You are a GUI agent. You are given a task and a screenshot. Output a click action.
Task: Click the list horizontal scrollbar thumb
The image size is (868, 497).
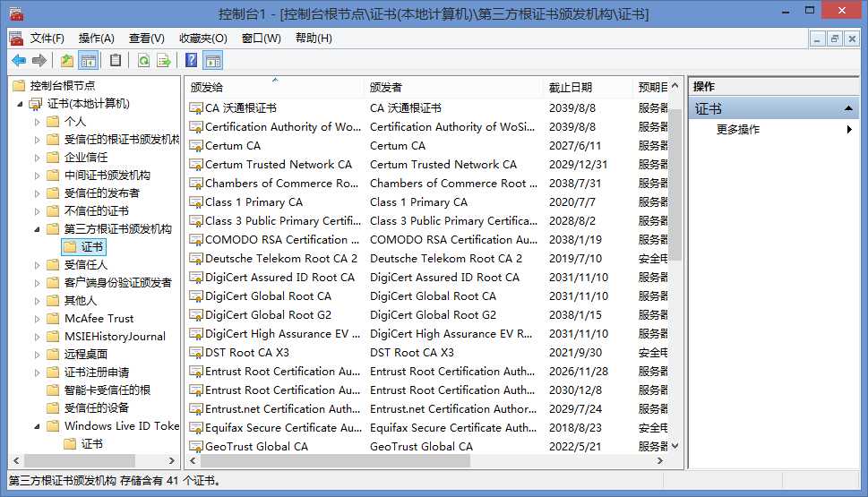(335, 460)
